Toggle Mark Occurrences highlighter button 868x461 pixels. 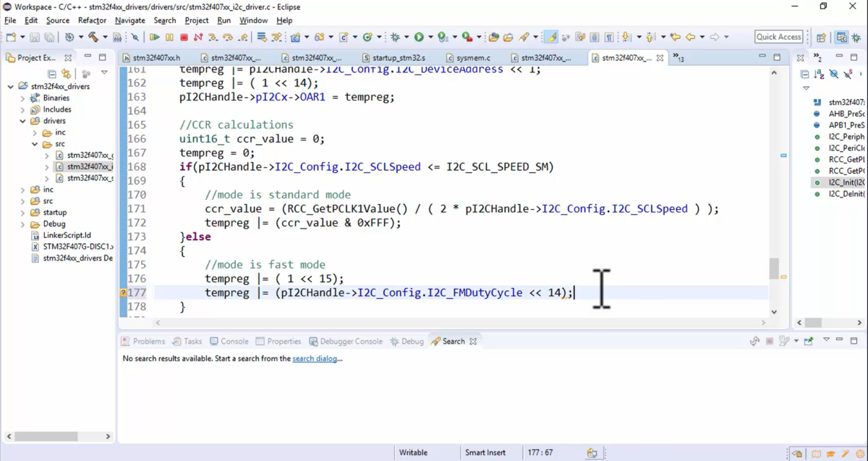[550, 37]
